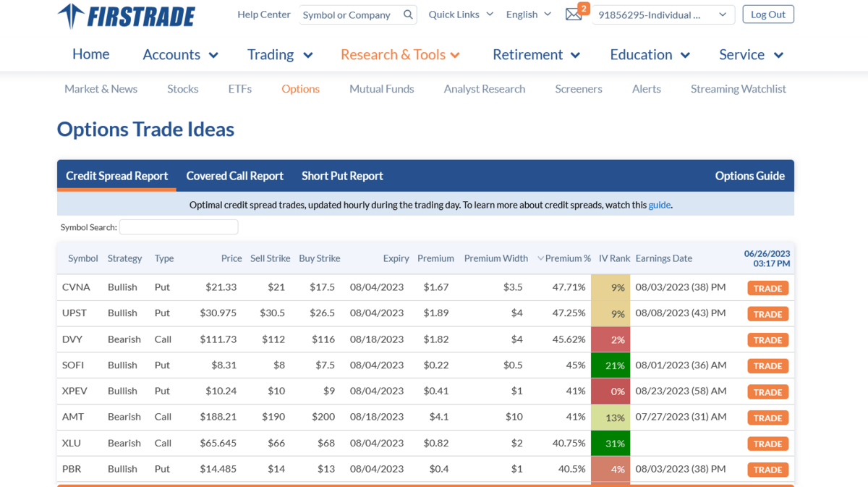Image resolution: width=868 pixels, height=487 pixels.
Task: Open the Analyst Research section
Action: (x=485, y=89)
